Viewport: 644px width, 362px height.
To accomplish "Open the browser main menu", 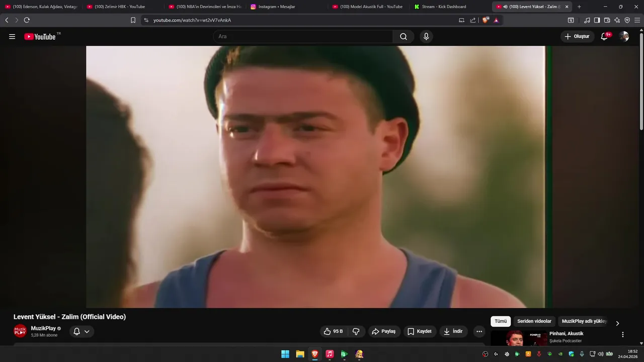I will [x=637, y=20].
